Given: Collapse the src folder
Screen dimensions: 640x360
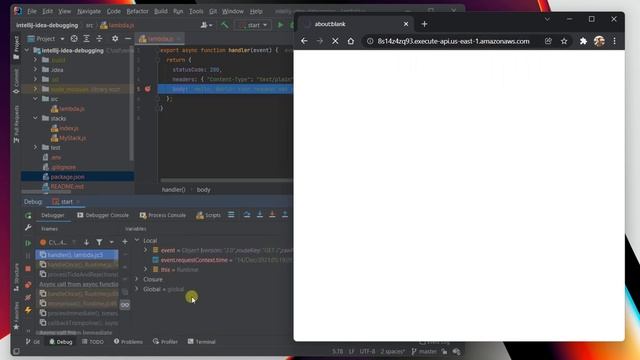Looking at the screenshot, I should pyautogui.click(x=36, y=99).
